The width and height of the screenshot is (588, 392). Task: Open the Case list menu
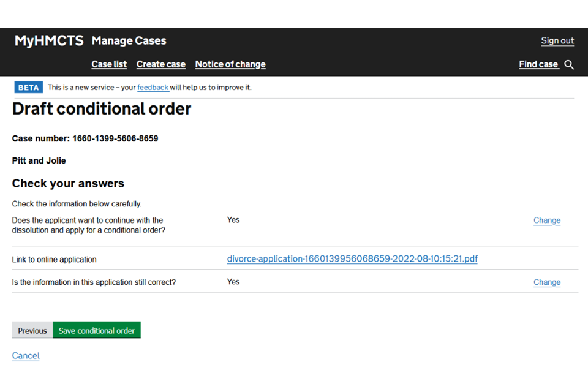pyautogui.click(x=109, y=64)
